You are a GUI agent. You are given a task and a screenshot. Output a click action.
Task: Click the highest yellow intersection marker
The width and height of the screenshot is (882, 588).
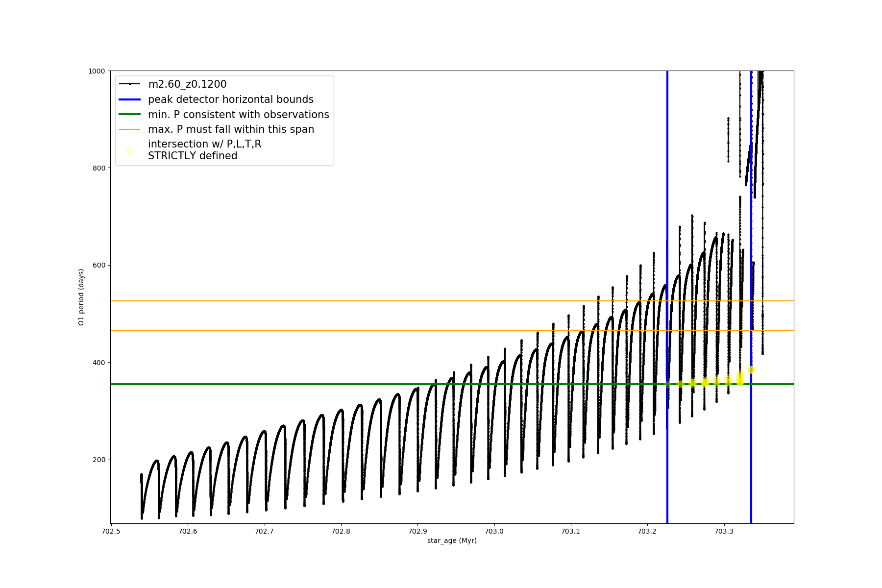(x=751, y=370)
